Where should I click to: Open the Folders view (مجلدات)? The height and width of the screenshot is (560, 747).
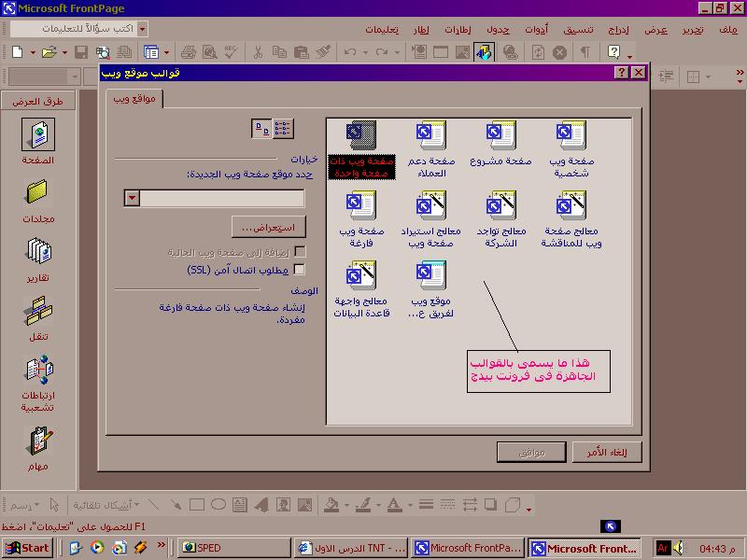point(38,201)
